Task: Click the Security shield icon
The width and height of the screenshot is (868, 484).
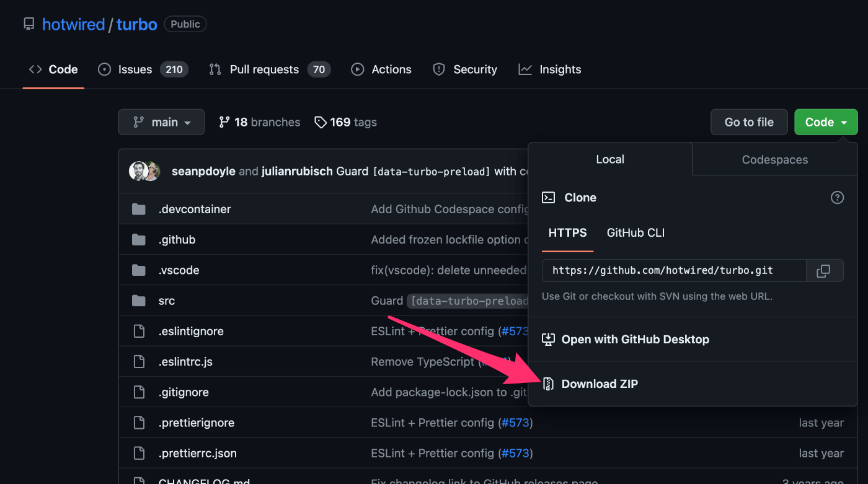Action: 439,69
